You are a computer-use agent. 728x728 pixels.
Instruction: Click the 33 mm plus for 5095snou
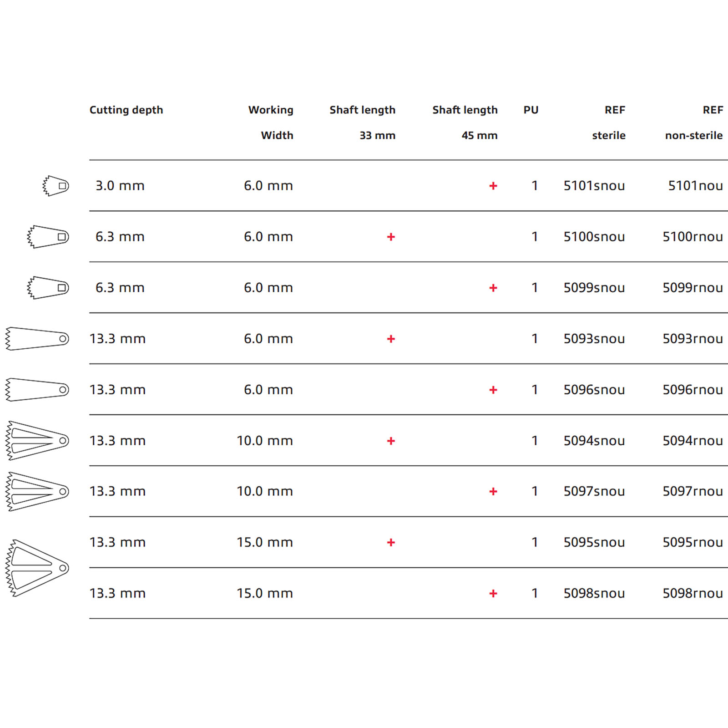[391, 542]
